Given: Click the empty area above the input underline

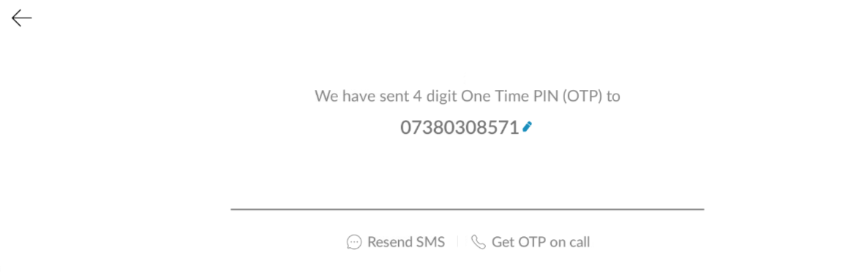Looking at the screenshot, I should tap(467, 188).
